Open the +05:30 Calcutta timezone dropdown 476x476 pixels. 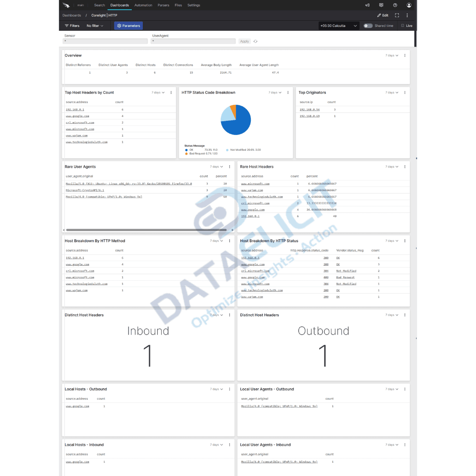(338, 26)
